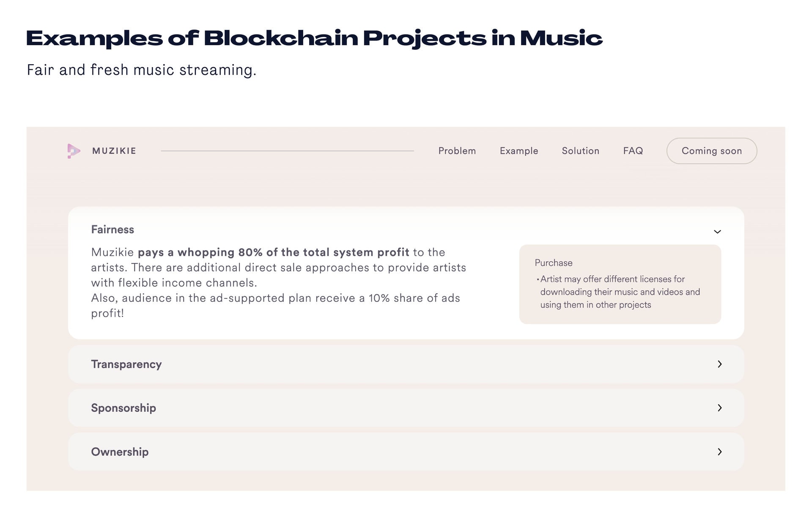Collapse Fairness using its down chevron
Screen dimensions: 812x520
717,232
